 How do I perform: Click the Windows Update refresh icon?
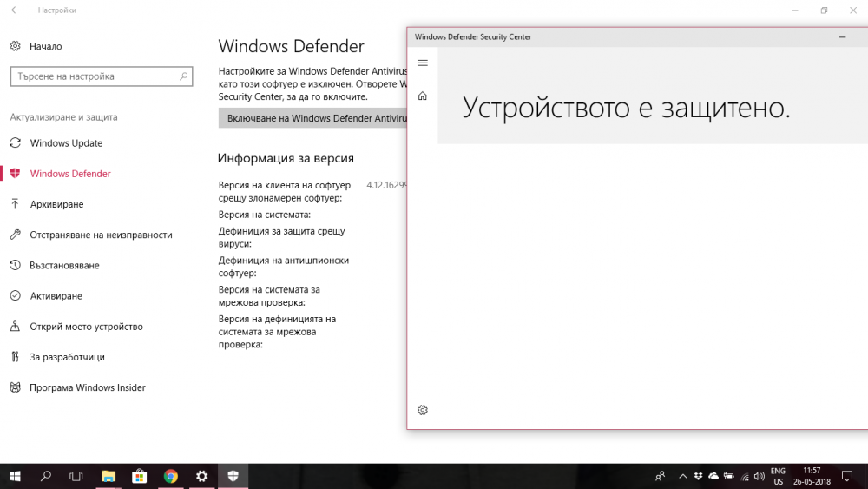coord(16,143)
